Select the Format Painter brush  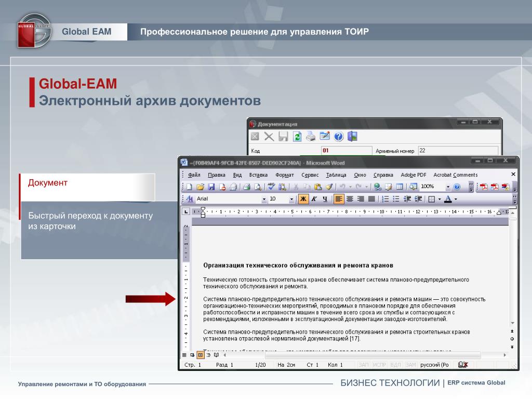[x=329, y=187]
